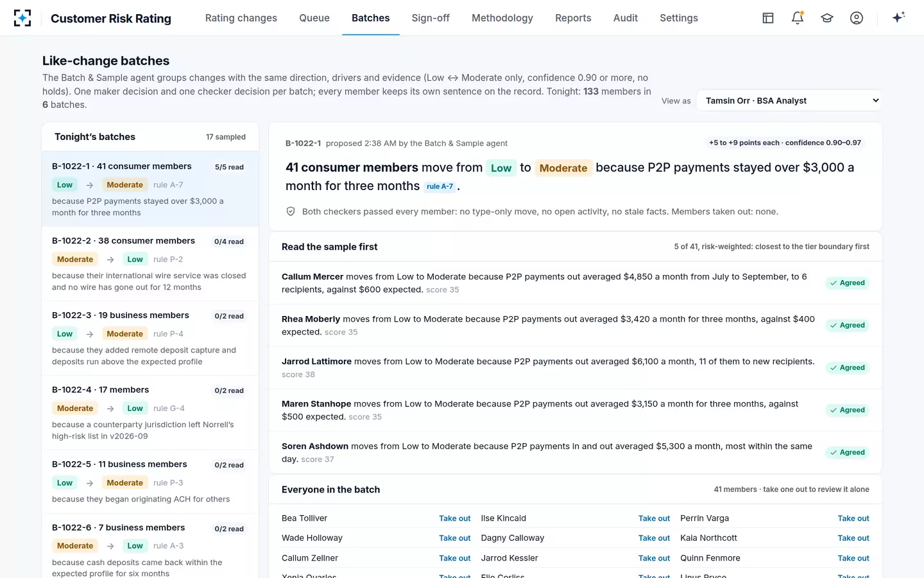The width and height of the screenshot is (924, 578).
Task: Open the notifications bell
Action: [x=798, y=18]
